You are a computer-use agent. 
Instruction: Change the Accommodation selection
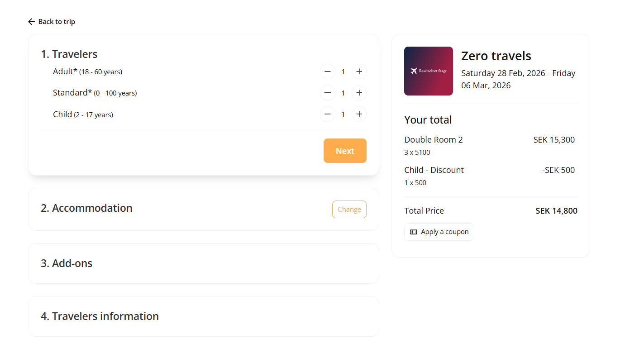tap(349, 209)
